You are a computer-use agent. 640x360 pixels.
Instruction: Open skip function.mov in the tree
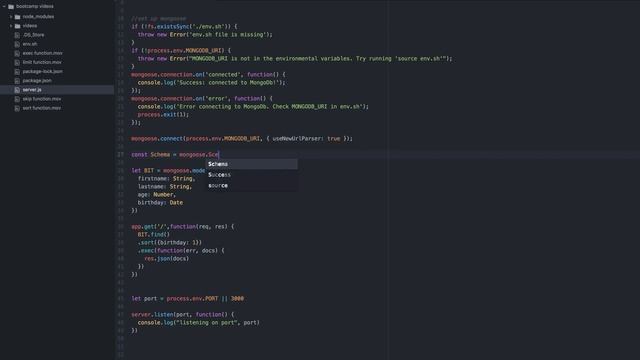pyautogui.click(x=42, y=99)
